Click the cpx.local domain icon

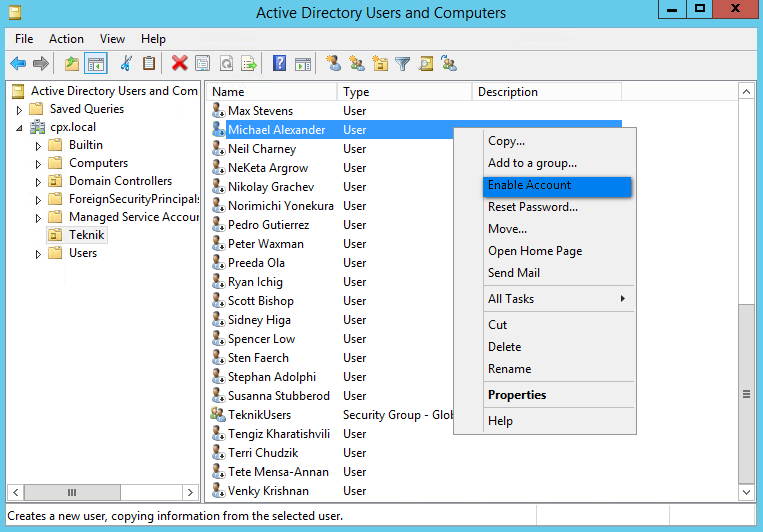37,127
